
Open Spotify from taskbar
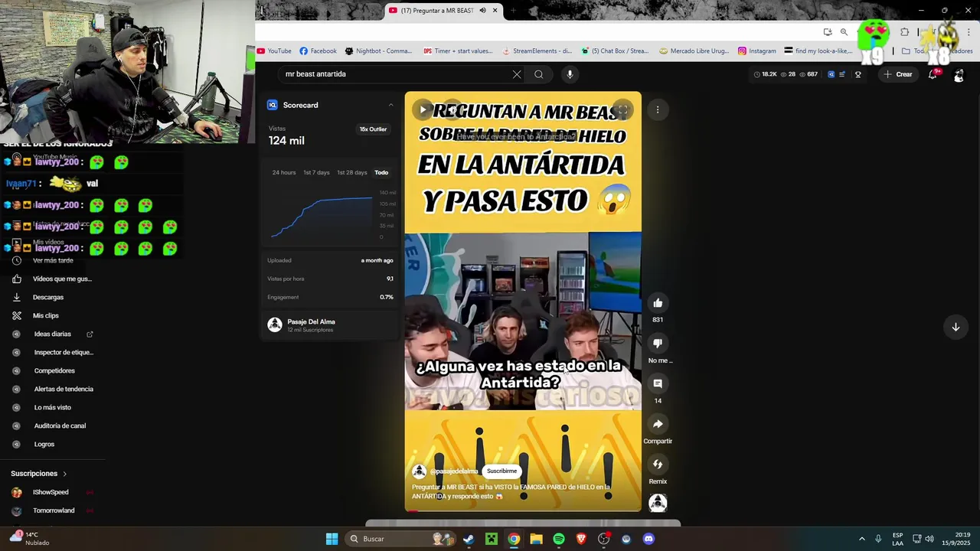click(558, 539)
